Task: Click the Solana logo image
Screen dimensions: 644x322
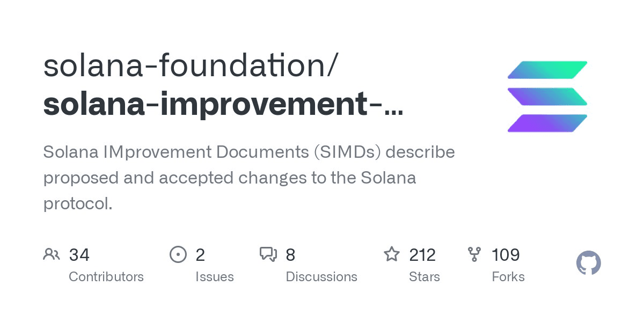Action: coord(547,97)
